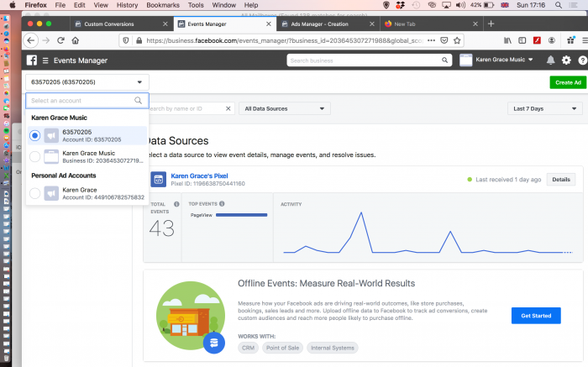Click the Select an account search field

tap(87, 101)
